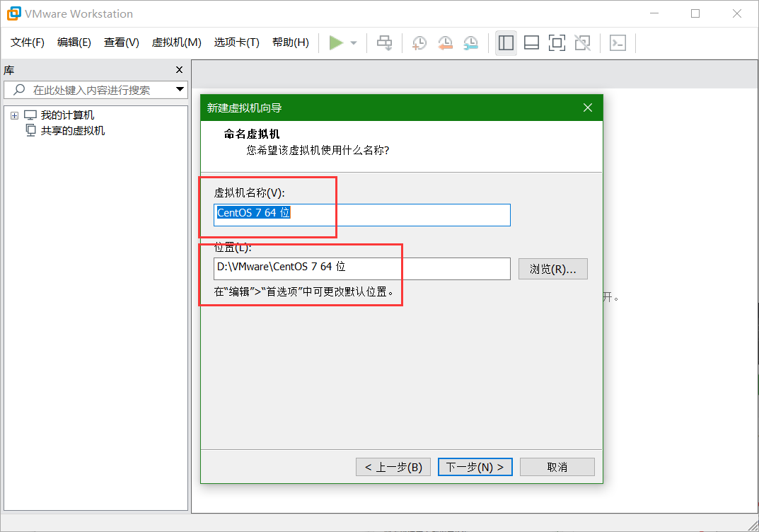Click the 取消 button
Image resolution: width=759 pixels, height=532 pixels.
pyautogui.click(x=557, y=467)
